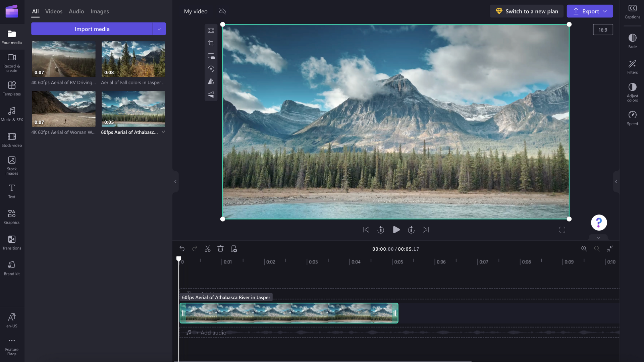Click Switch to a new plan

527,11
